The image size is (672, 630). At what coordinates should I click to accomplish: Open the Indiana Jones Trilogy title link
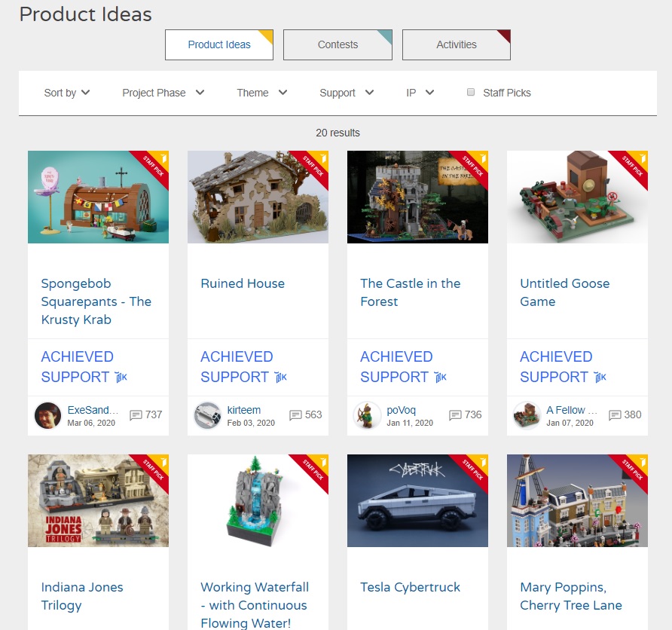point(82,596)
